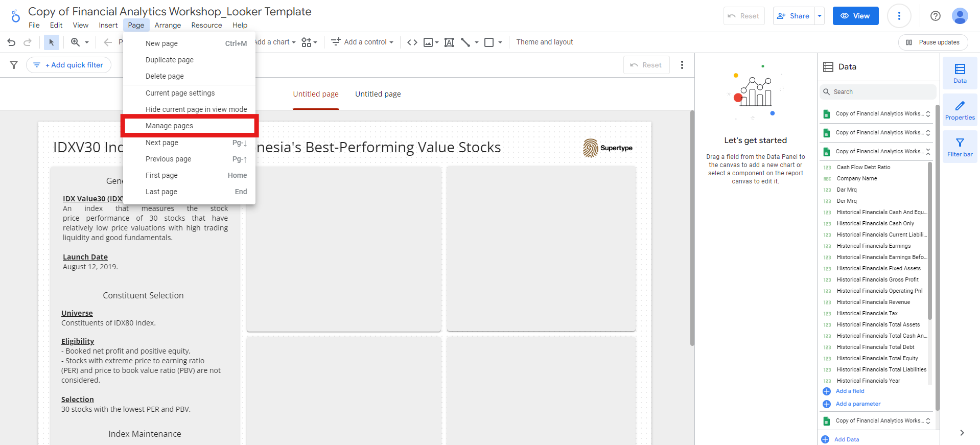Click the zoom magnifier icon
The width and height of the screenshot is (980, 445).
point(75,42)
